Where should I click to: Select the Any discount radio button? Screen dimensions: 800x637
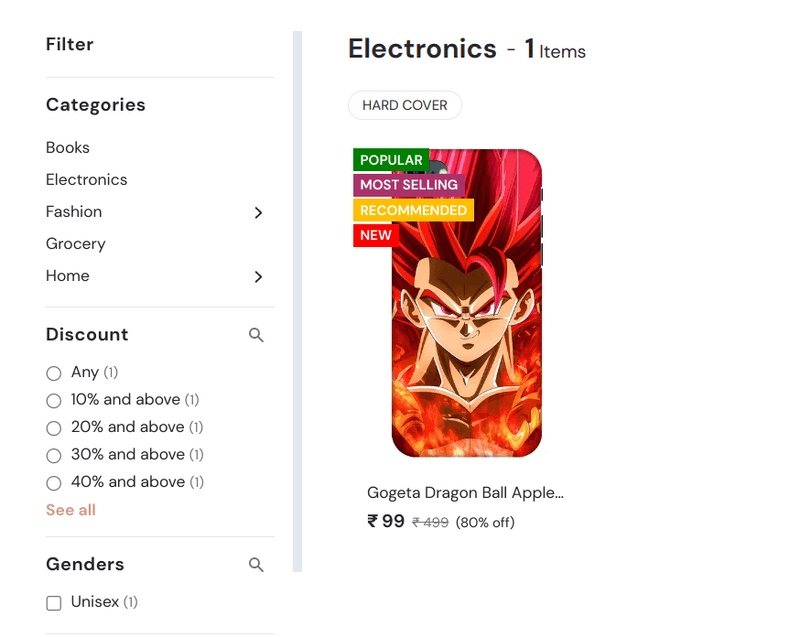54,373
